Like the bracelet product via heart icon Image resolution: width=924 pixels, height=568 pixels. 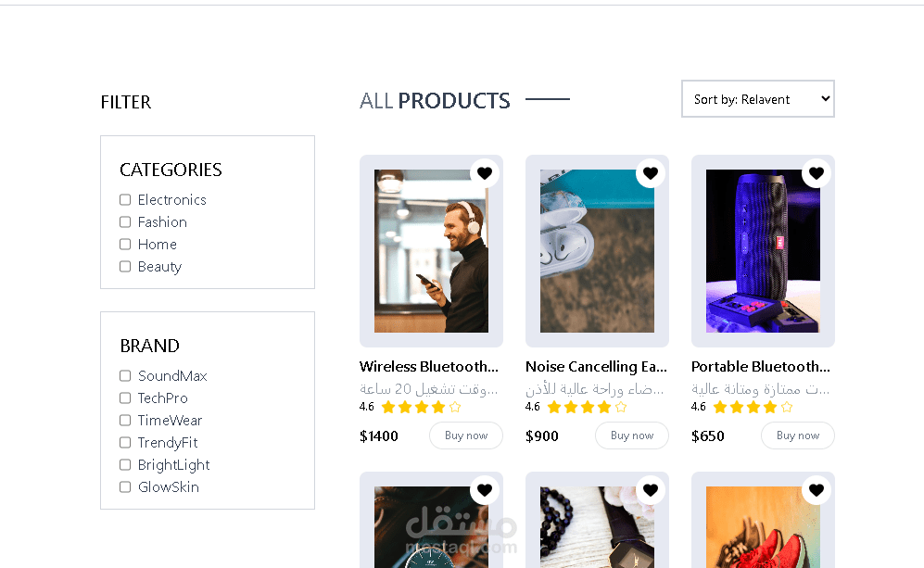651,489
